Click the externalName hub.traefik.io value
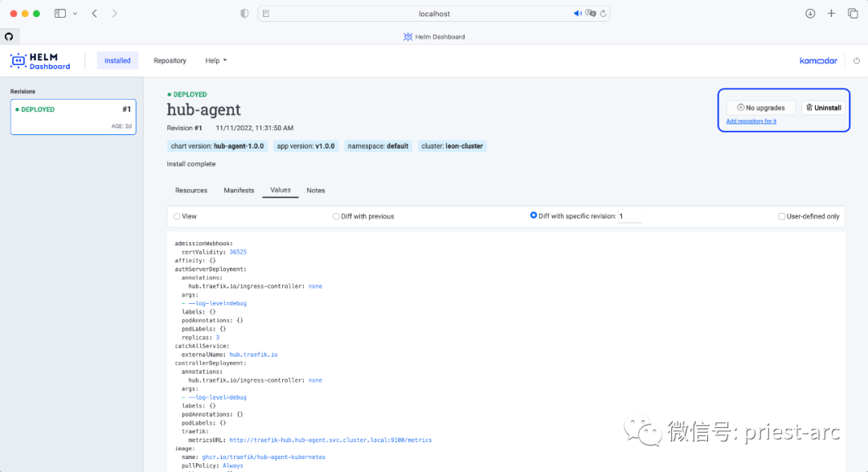 click(253, 355)
